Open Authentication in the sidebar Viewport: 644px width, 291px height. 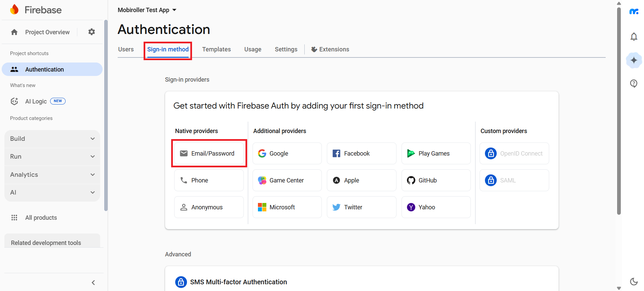tap(52, 69)
